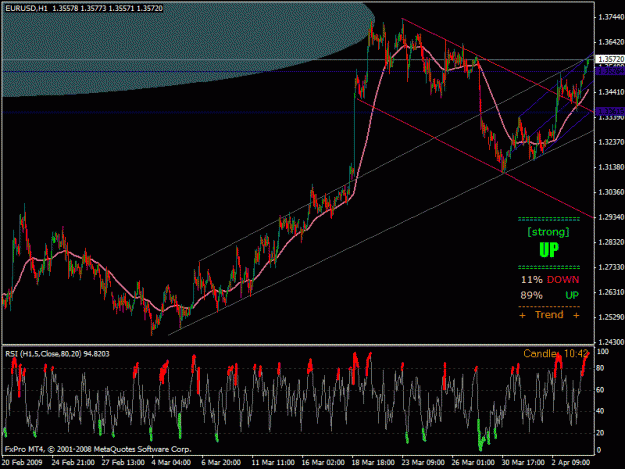Click the RSI scale value 60
The image size is (625, 469).
[601, 390]
